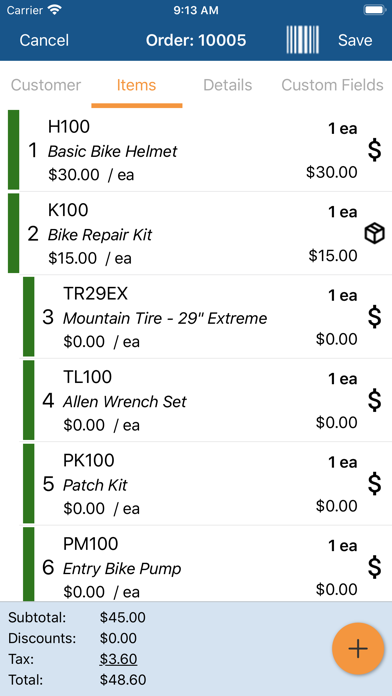392x696 pixels.
Task: Save order 10005
Action: (x=355, y=40)
